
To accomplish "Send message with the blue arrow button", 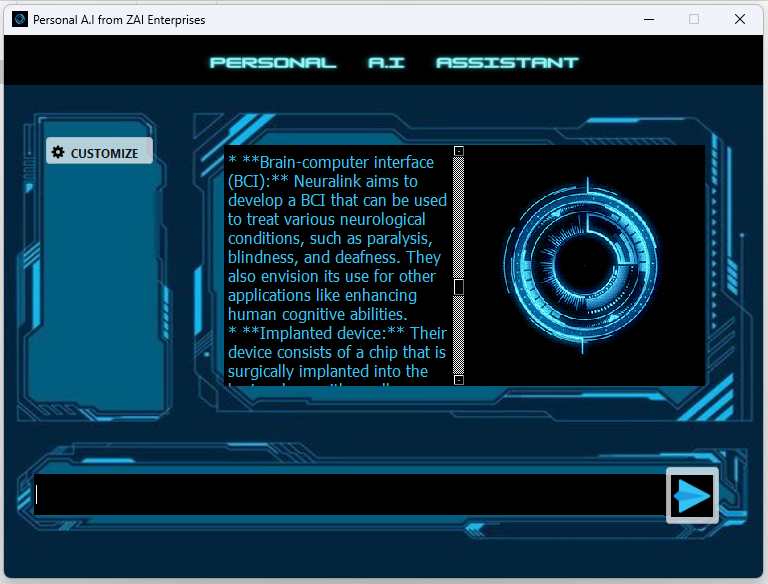I will [x=692, y=495].
